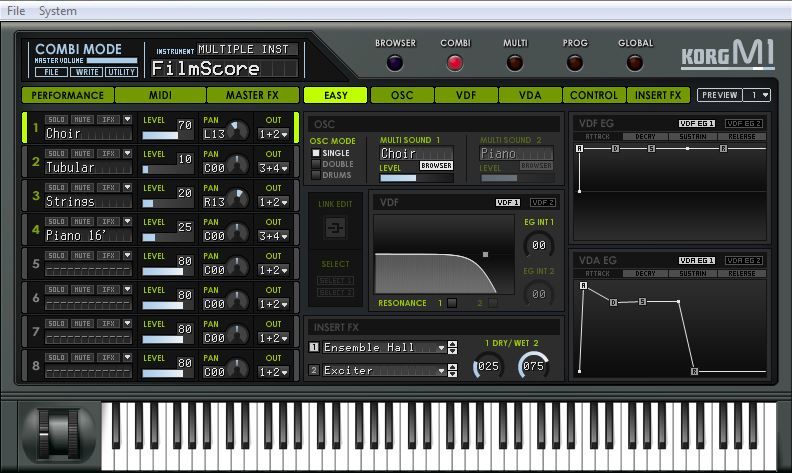Screen dimensions: 792x473
Task: Switch to the VDF tab
Action: point(466,95)
